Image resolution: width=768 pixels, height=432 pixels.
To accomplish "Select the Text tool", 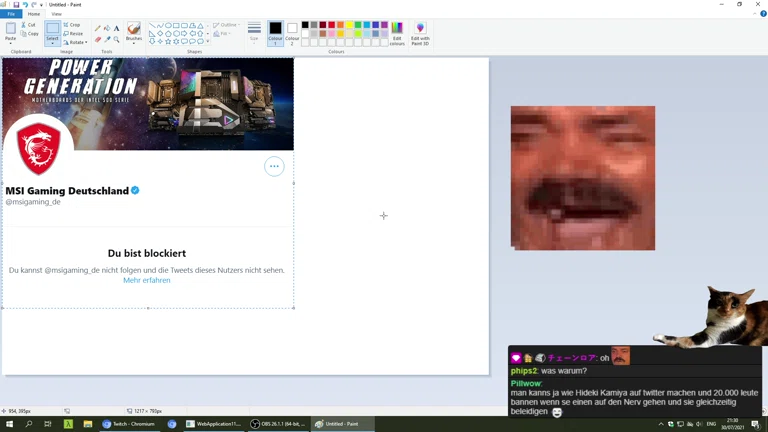I will [117, 28].
